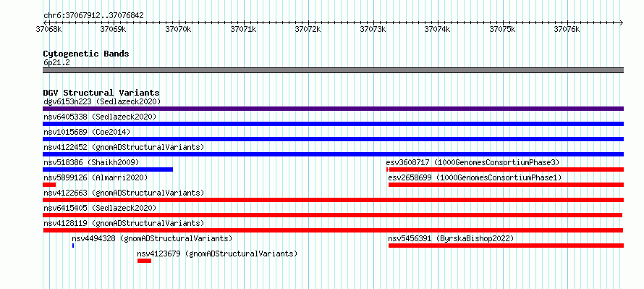Click the 37070k ruler tick label

178,29
